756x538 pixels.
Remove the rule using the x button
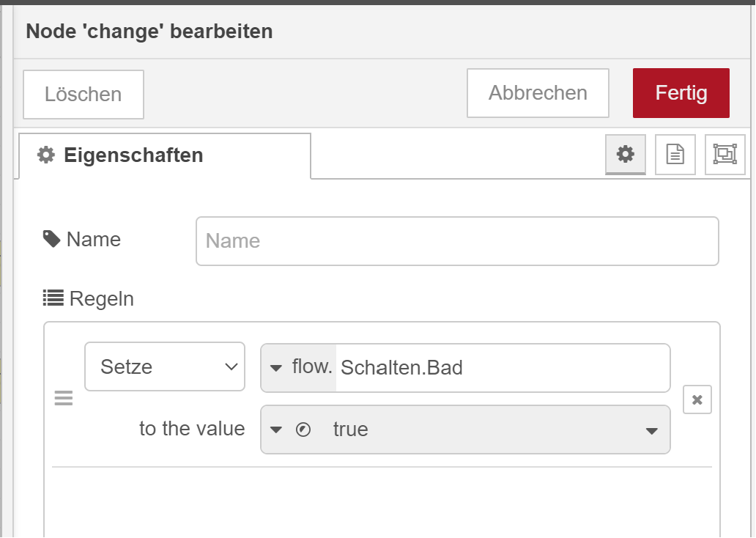(x=697, y=399)
